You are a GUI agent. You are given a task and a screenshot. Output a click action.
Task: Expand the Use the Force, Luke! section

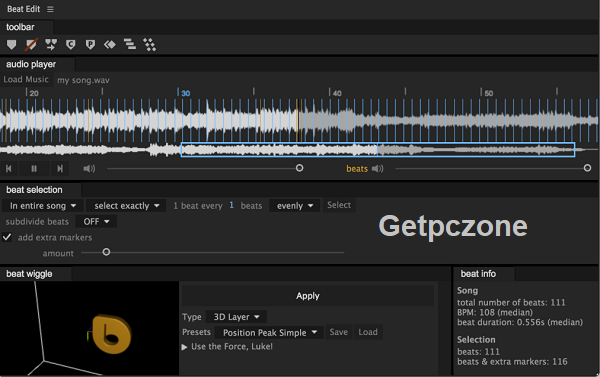point(184,347)
